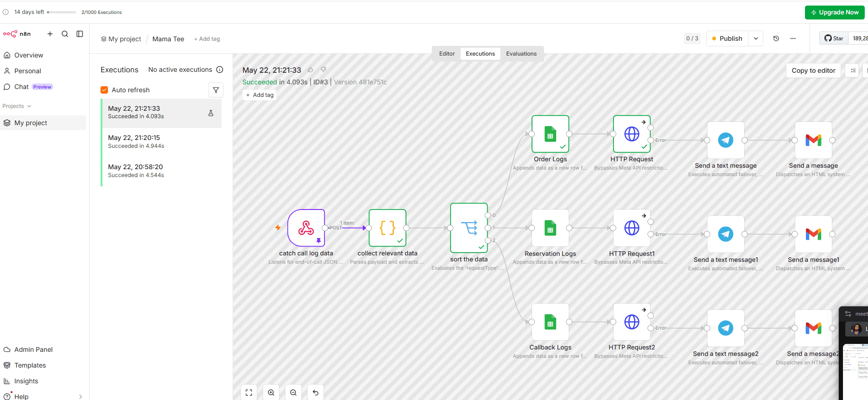Open My project in sidebar
This screenshot has width=868, height=400.
(43, 123)
